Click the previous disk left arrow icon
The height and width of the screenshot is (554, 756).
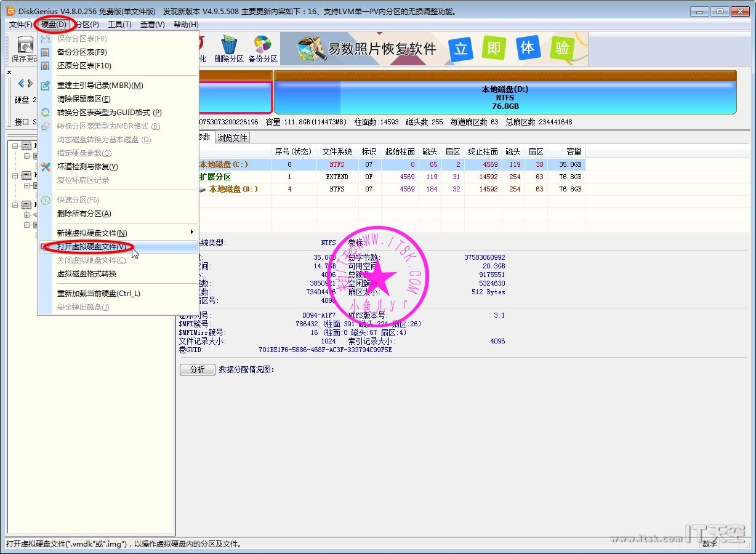pos(21,83)
